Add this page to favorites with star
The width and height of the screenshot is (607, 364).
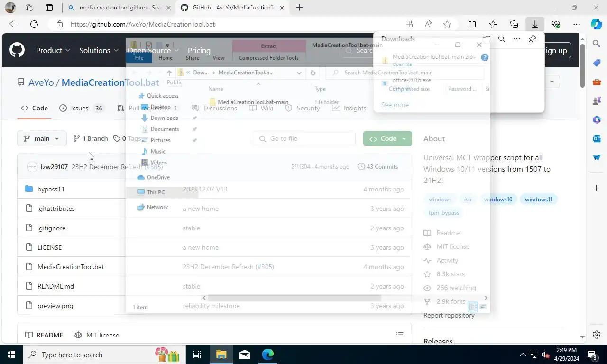(447, 24)
